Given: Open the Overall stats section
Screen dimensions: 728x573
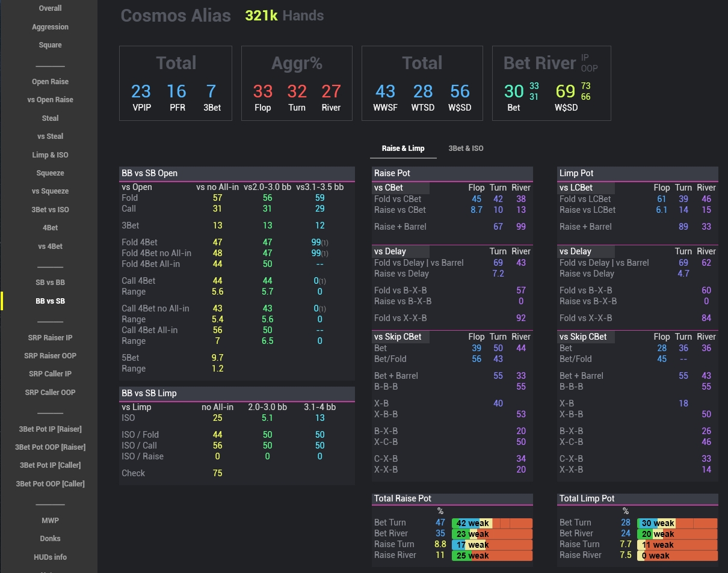Looking at the screenshot, I should click(x=50, y=8).
